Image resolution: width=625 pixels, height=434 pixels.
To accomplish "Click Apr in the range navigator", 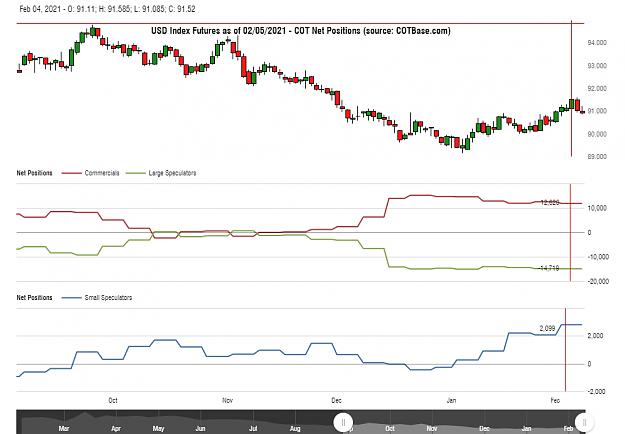I will pos(116,428).
